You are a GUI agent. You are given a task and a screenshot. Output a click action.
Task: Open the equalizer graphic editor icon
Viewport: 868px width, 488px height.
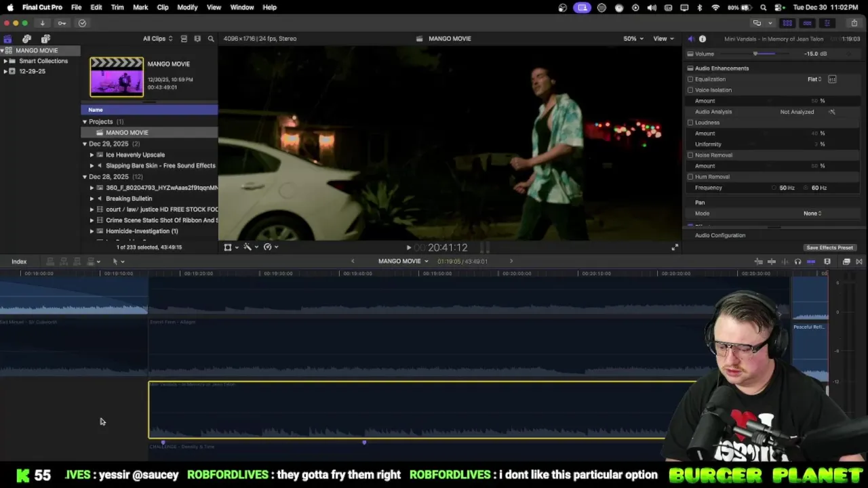click(832, 79)
